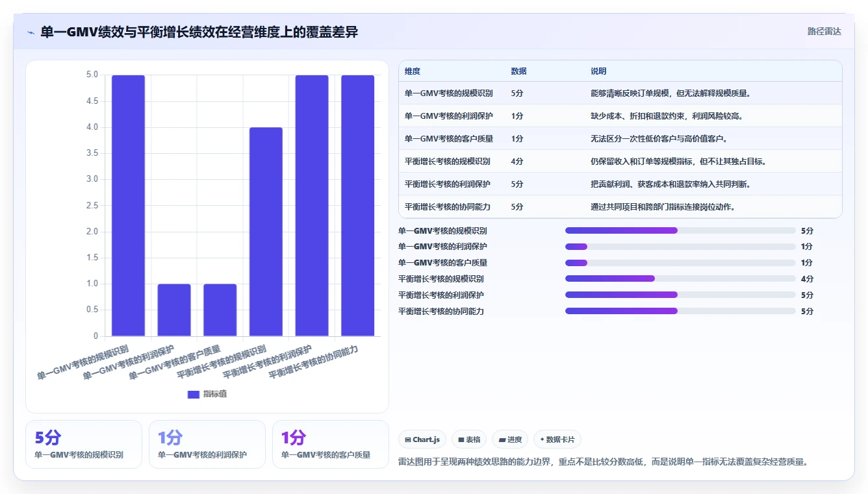Select table cell 单一GMV考核的客户质量
This screenshot has height=494, width=868.
pyautogui.click(x=449, y=139)
